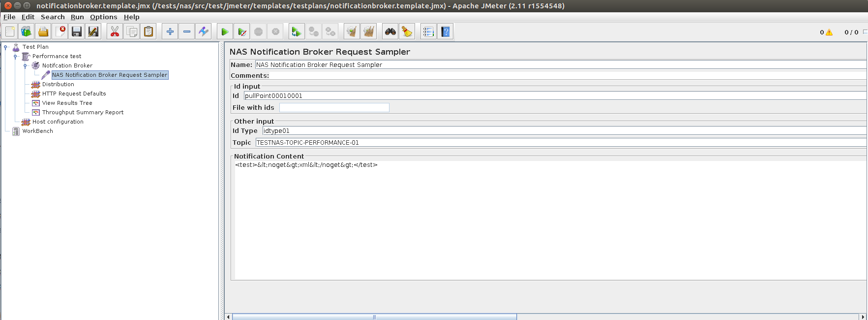This screenshot has width=868, height=320.
Task: Collapse the Test Plan tree node
Action: [6, 47]
